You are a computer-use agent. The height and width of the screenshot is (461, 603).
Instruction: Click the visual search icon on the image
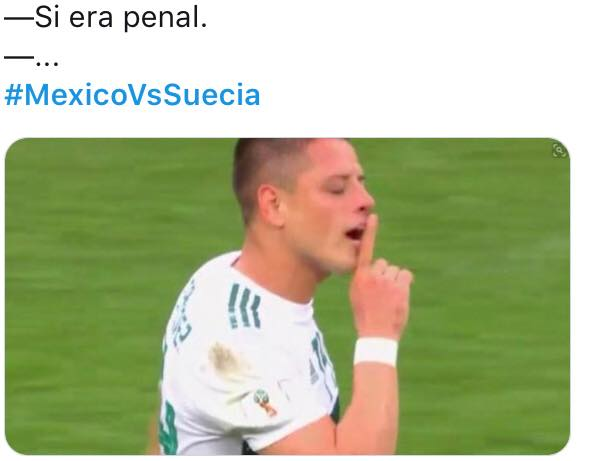(x=559, y=150)
